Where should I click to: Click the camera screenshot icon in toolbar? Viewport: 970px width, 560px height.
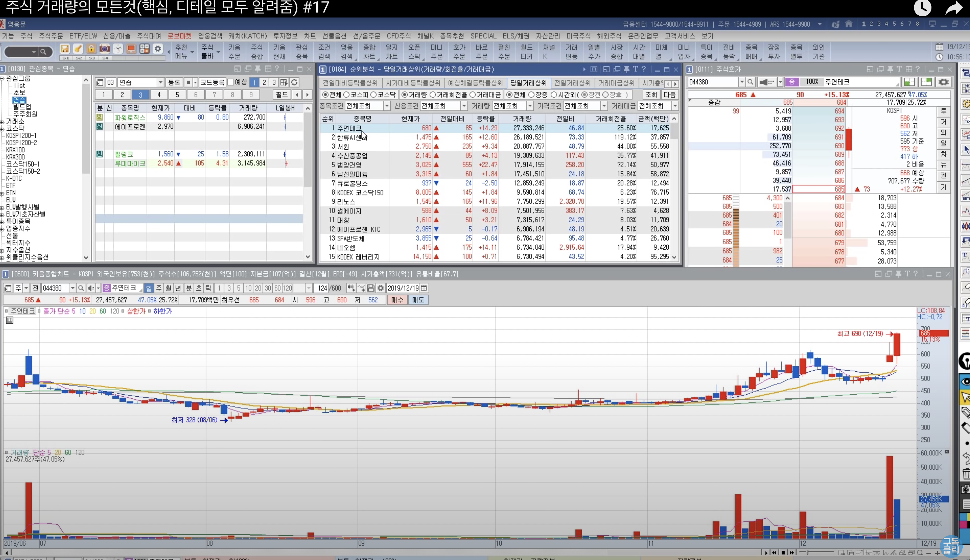pyautogui.click(x=104, y=49)
